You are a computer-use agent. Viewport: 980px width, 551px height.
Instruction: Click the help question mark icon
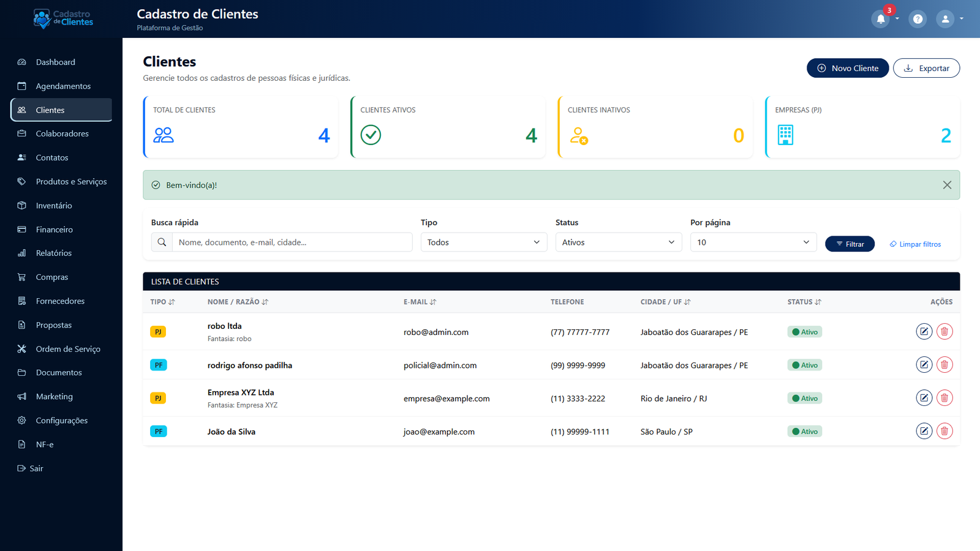(918, 18)
